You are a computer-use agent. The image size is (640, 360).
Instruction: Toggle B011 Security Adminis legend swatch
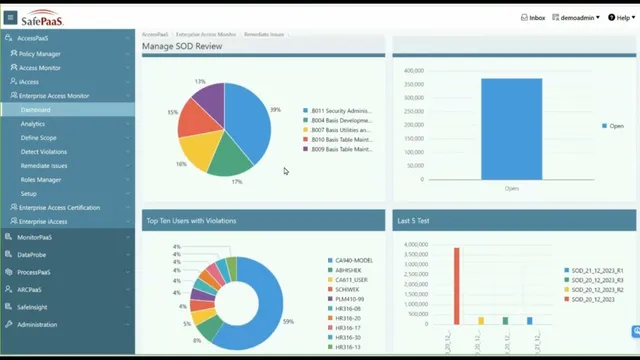pyautogui.click(x=305, y=111)
